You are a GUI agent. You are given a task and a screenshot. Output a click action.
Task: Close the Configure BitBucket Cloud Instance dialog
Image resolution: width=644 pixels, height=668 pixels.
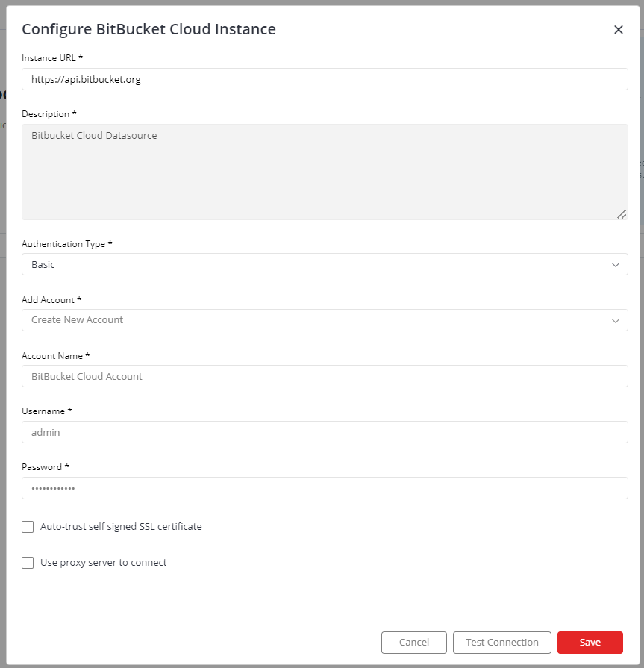pos(618,29)
